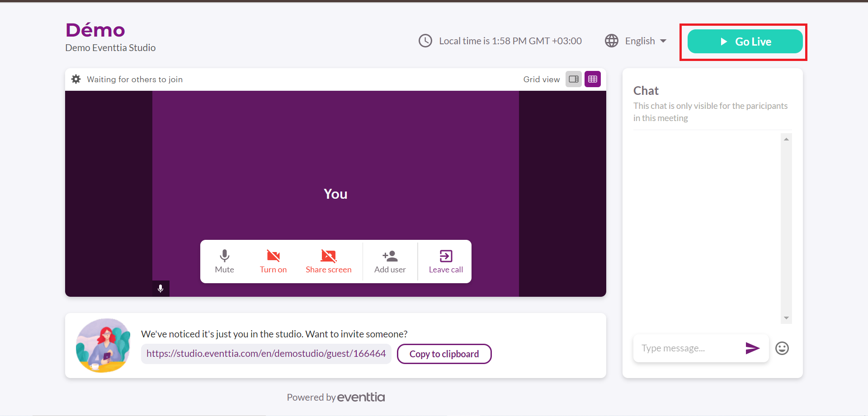Click the microphone indicator on your video tile
868x416 pixels.
pyautogui.click(x=160, y=289)
